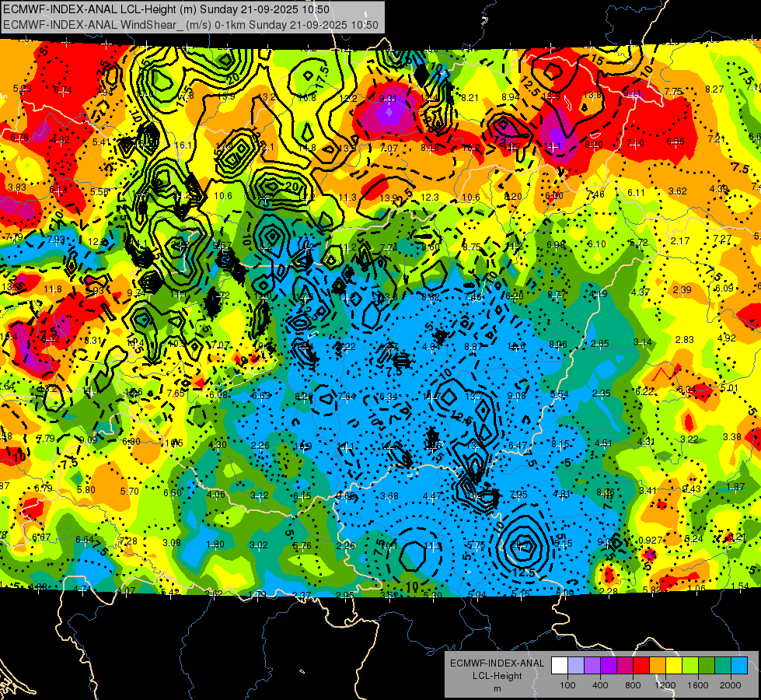761x700 pixels.
Task: Click the map value 2.35
Action: (x=602, y=394)
